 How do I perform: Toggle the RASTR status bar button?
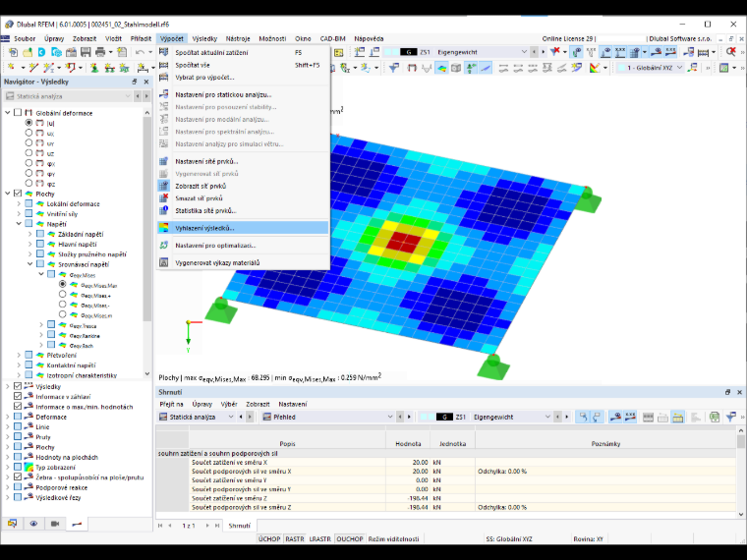tap(295, 539)
